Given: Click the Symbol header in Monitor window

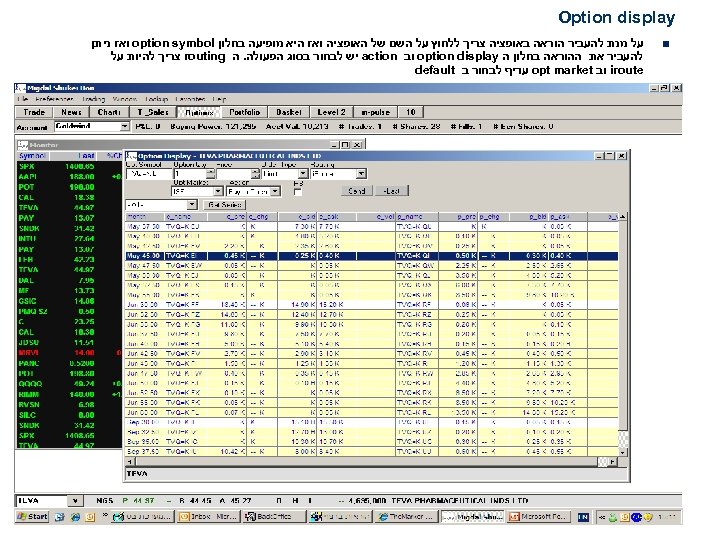Looking at the screenshot, I should click(x=32, y=156).
